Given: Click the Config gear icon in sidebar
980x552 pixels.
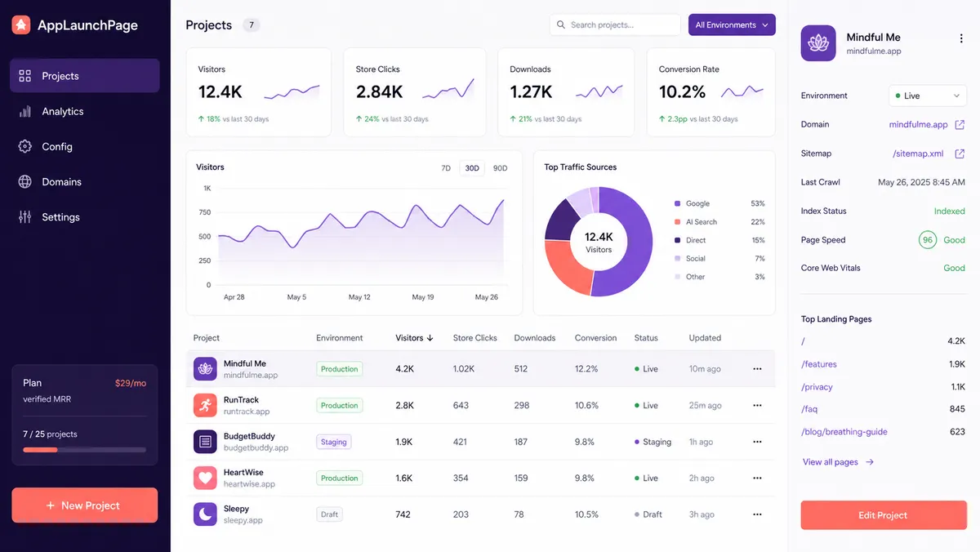Looking at the screenshot, I should [x=25, y=146].
